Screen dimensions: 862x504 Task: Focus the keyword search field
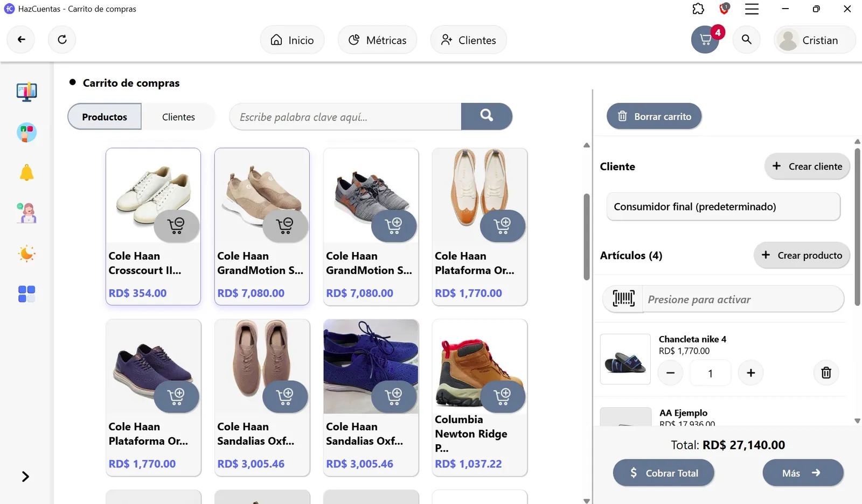(345, 117)
